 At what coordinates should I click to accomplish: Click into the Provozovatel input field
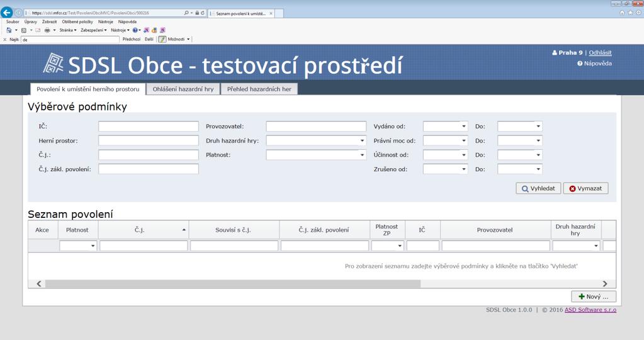316,127
